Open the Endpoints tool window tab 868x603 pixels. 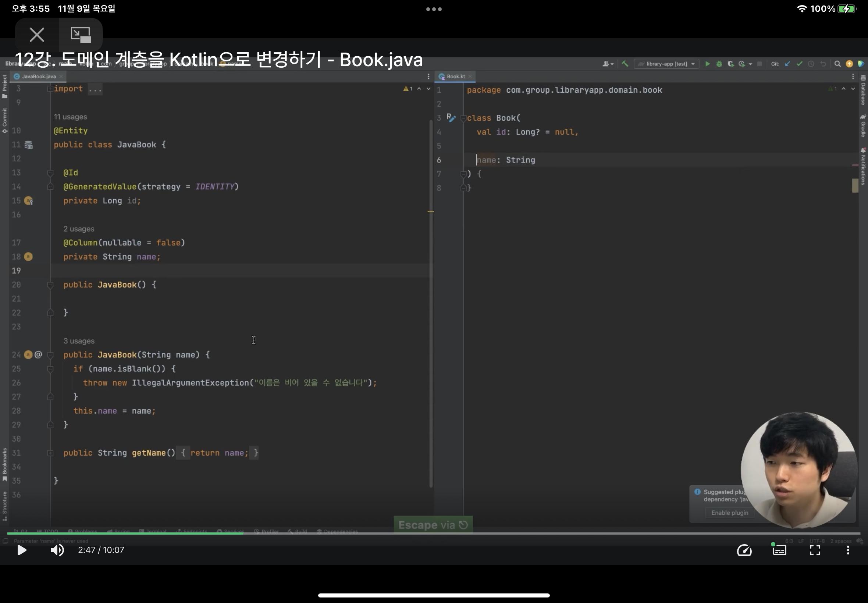pyautogui.click(x=192, y=531)
